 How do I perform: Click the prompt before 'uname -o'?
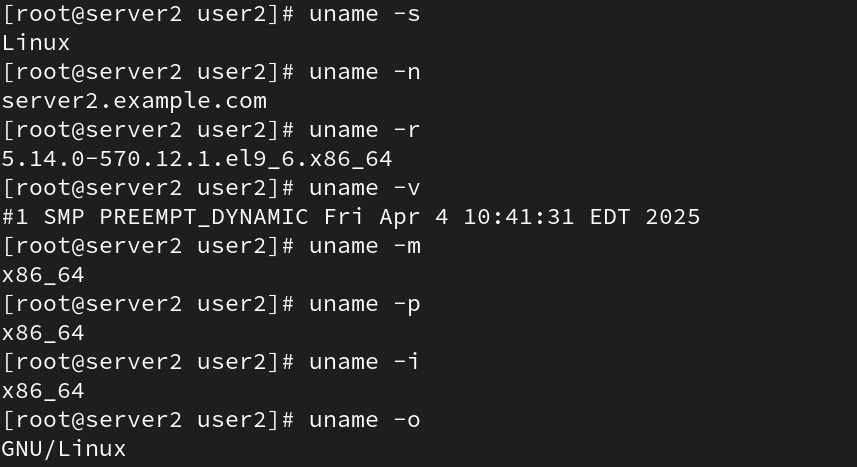point(149,420)
